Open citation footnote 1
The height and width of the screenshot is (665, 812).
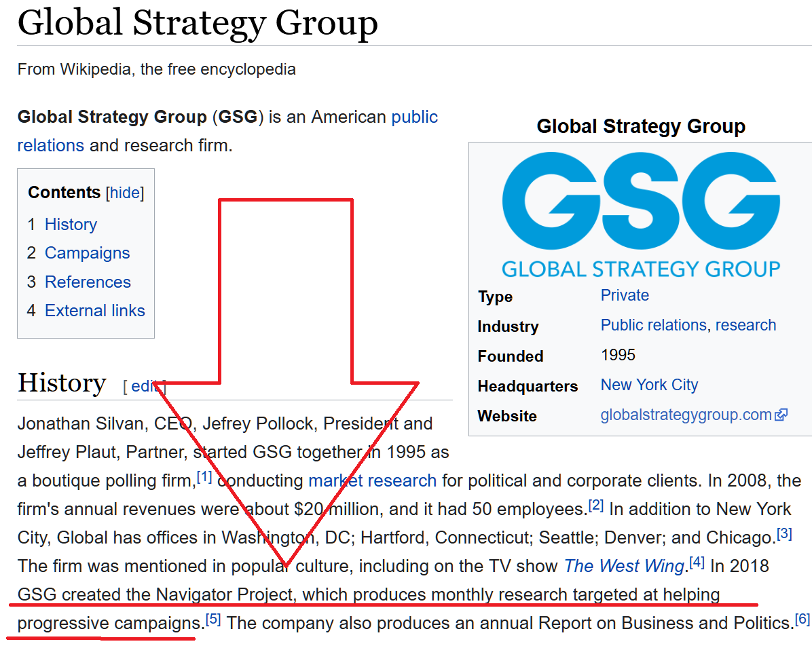click(x=204, y=476)
